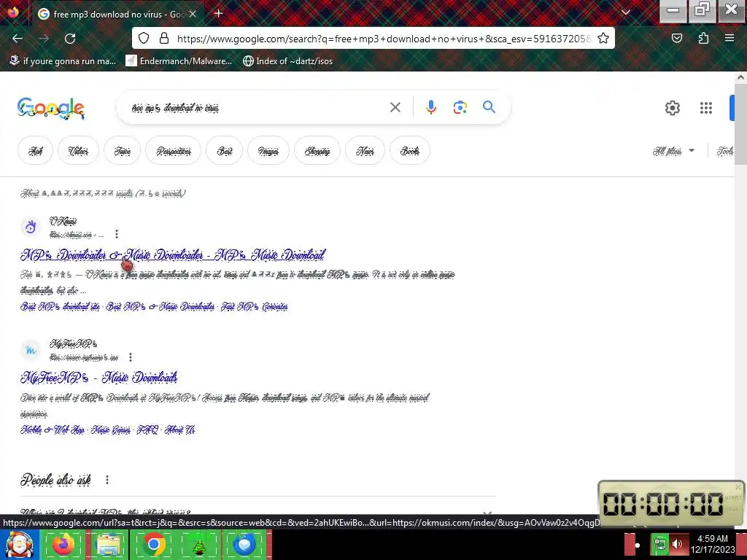Open the Christmas tree taskbar app
The image size is (747, 560).
[x=199, y=545]
